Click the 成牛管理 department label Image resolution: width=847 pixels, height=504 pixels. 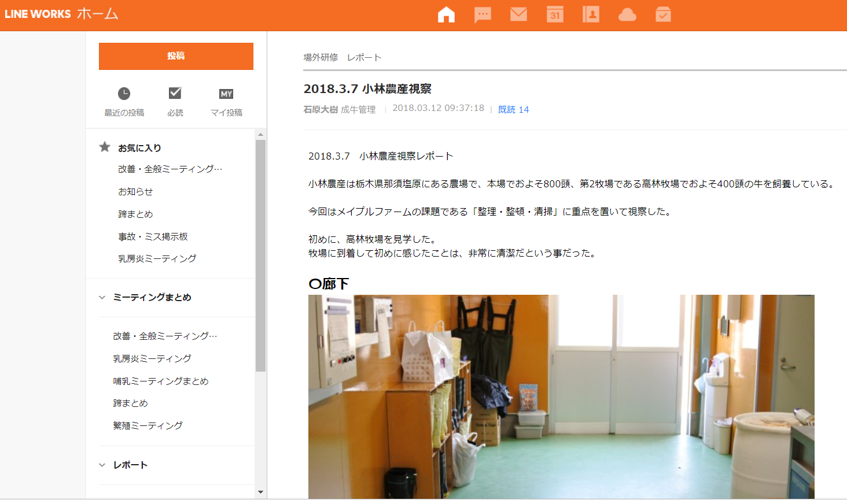pos(358,109)
